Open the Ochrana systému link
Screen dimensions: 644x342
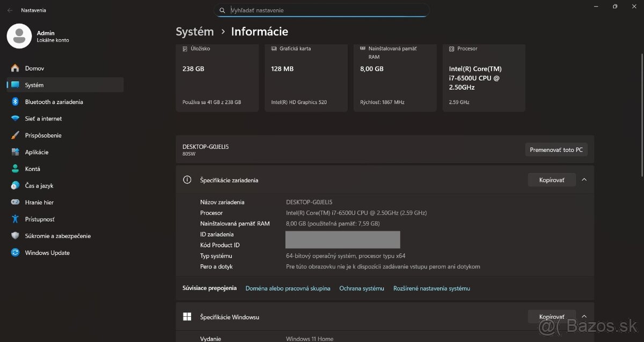(361, 288)
